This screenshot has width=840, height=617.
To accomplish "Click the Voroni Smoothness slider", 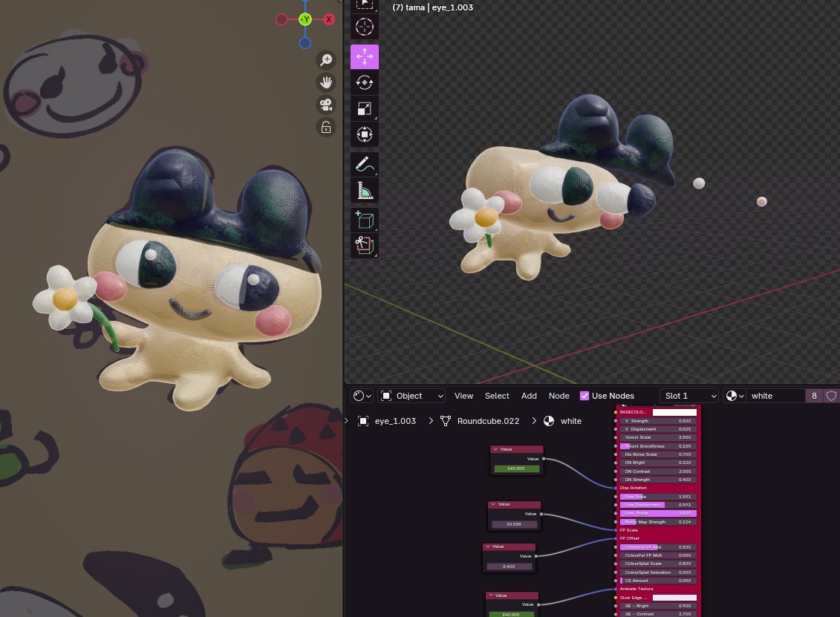I will click(x=658, y=446).
